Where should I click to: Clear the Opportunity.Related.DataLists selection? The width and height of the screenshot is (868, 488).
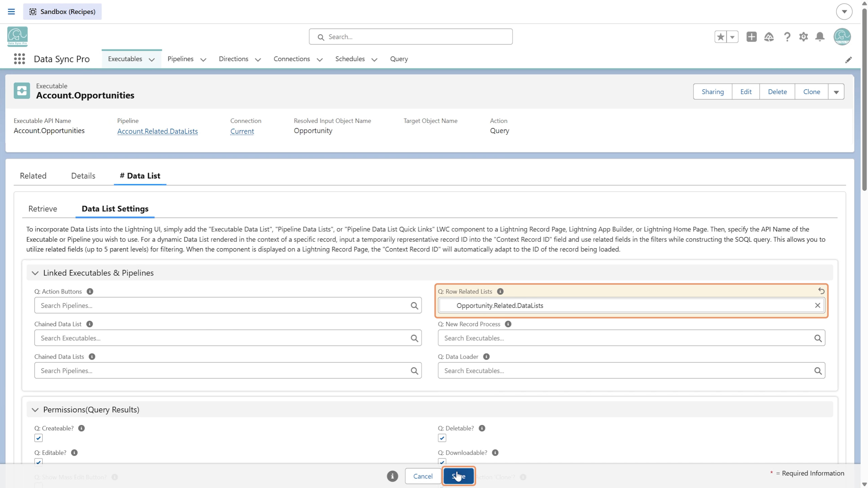point(817,305)
